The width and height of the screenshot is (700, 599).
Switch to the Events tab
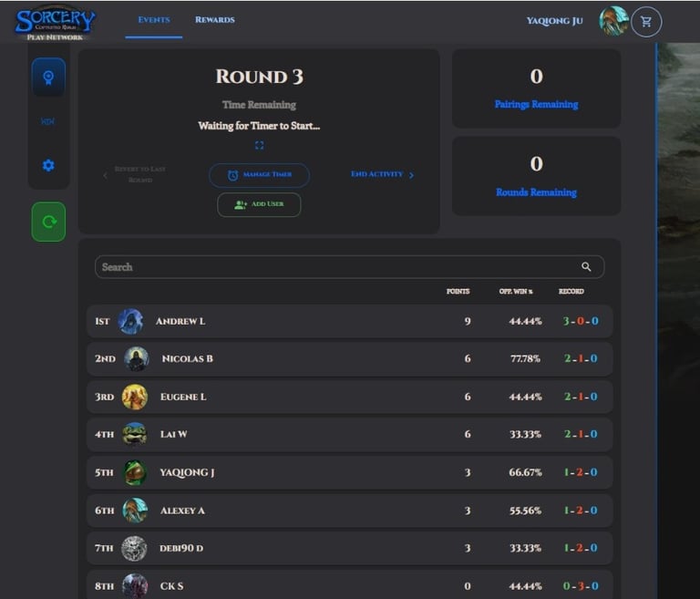tap(153, 20)
